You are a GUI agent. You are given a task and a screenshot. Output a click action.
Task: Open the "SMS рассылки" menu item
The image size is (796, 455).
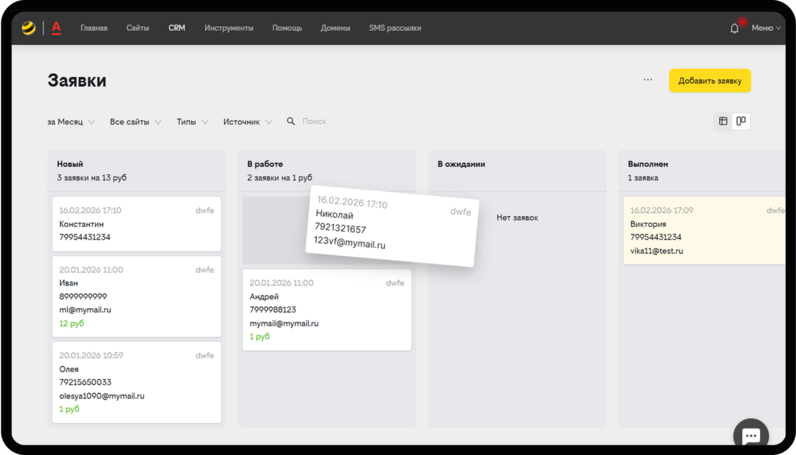pyautogui.click(x=395, y=28)
